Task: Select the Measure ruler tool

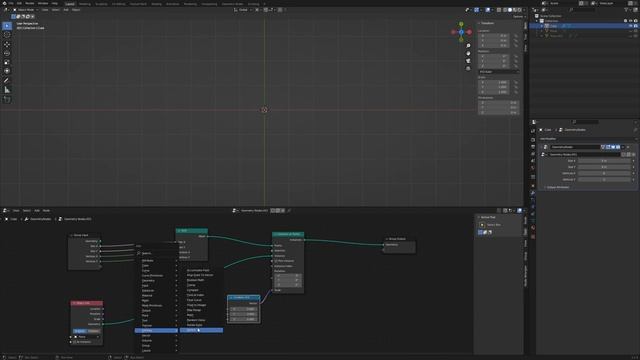Action: click(x=7, y=90)
